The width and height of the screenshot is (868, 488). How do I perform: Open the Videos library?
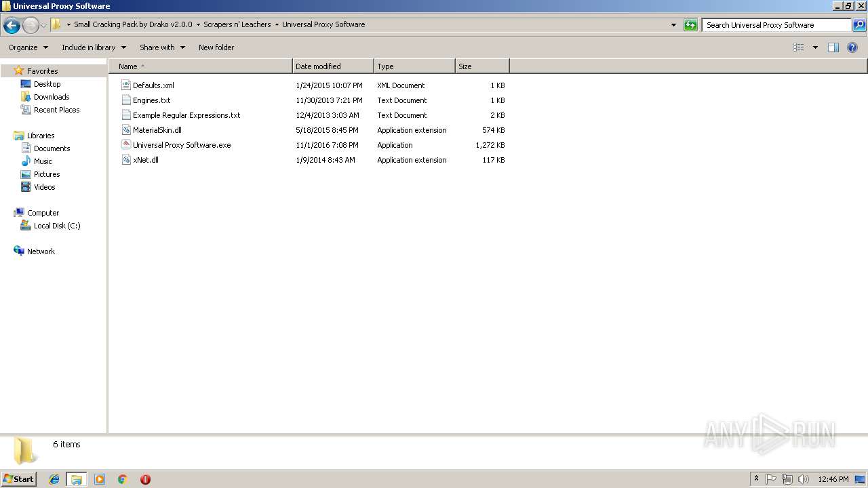[44, 187]
